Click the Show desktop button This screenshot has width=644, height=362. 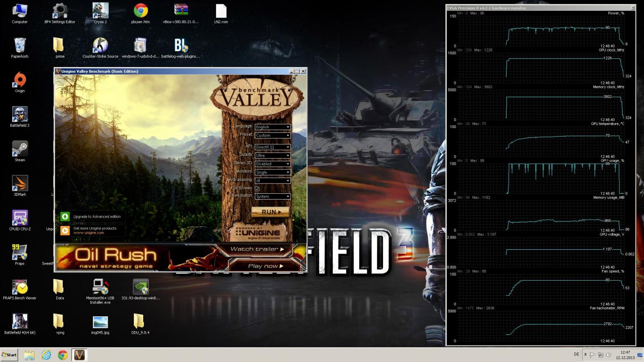(x=640, y=355)
